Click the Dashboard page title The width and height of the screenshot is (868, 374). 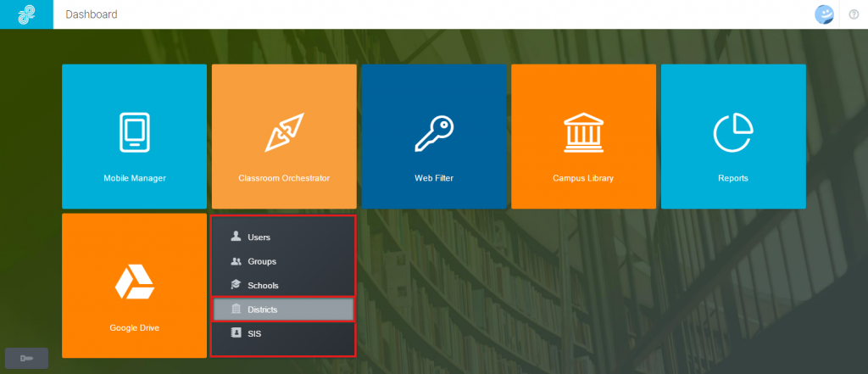click(92, 14)
